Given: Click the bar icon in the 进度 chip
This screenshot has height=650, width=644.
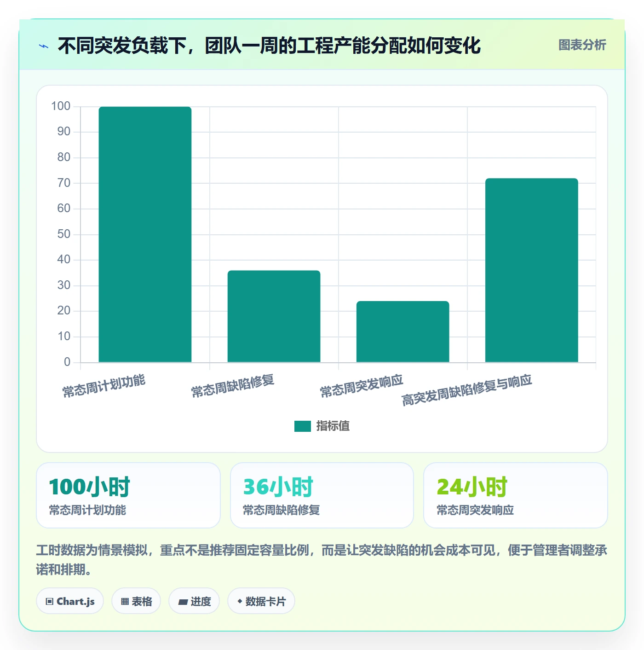Looking at the screenshot, I should pyautogui.click(x=183, y=602).
